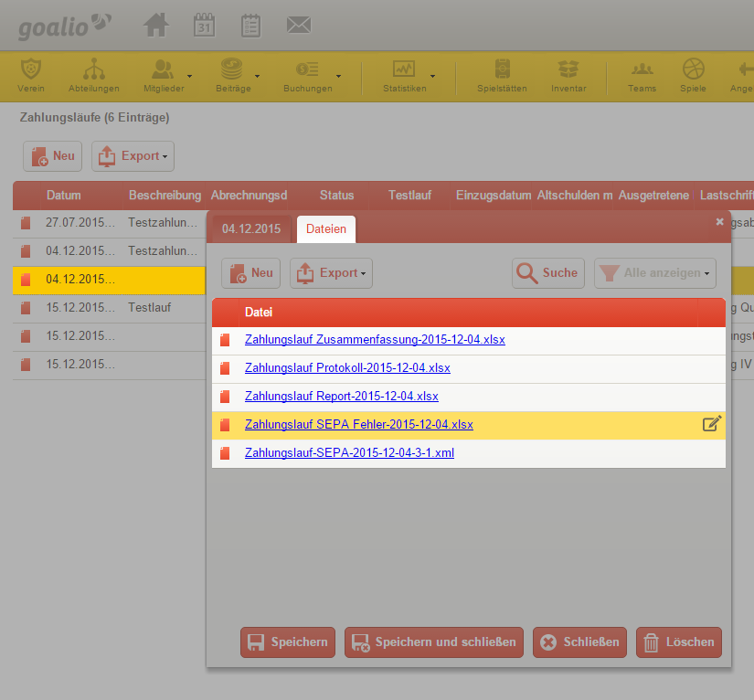Open the mail envelope icon

pyautogui.click(x=299, y=25)
